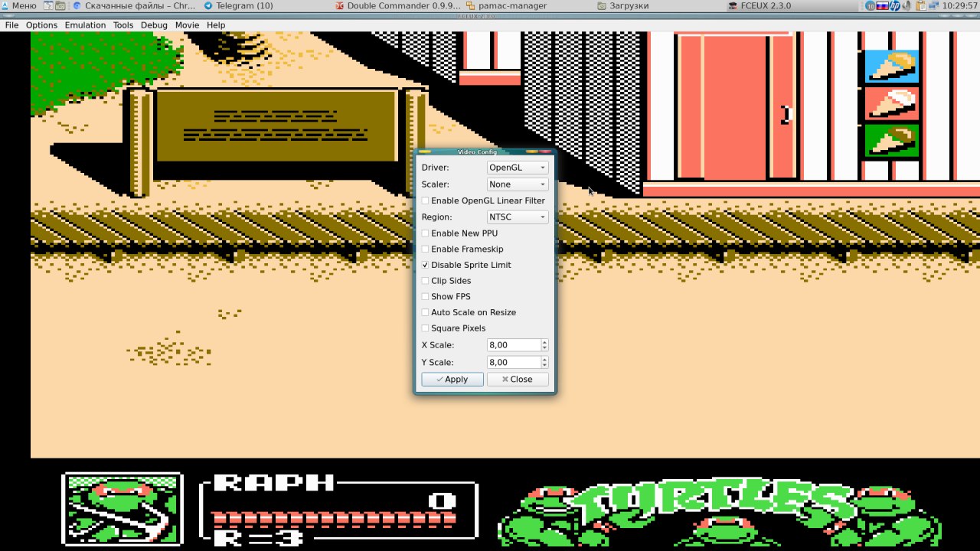Close the Video Config dialog via Close button
The height and width of the screenshot is (551, 980).
click(518, 380)
